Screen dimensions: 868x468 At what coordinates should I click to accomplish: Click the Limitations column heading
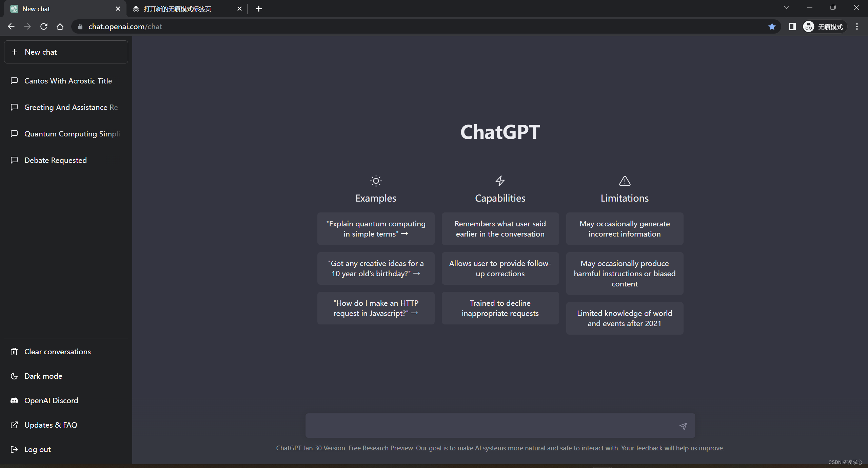point(625,198)
